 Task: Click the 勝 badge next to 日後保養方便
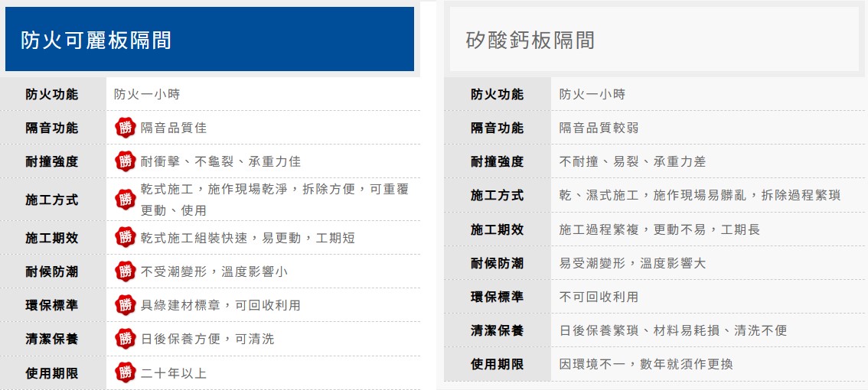pos(125,338)
